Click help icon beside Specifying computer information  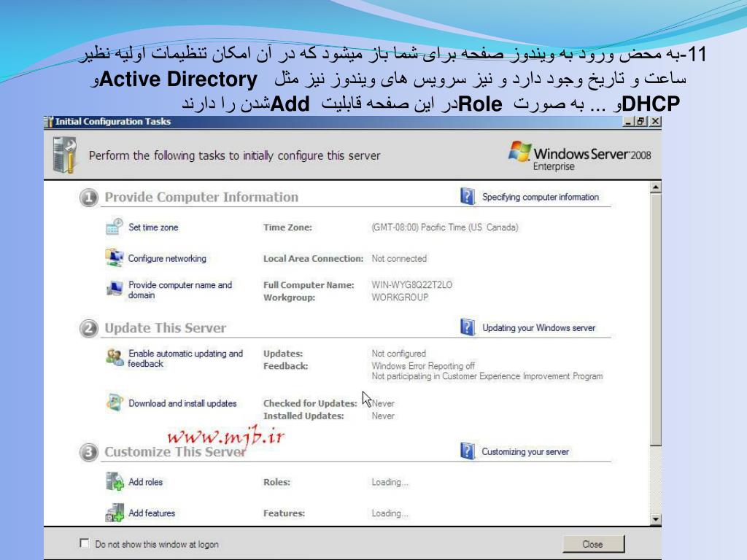click(x=468, y=196)
